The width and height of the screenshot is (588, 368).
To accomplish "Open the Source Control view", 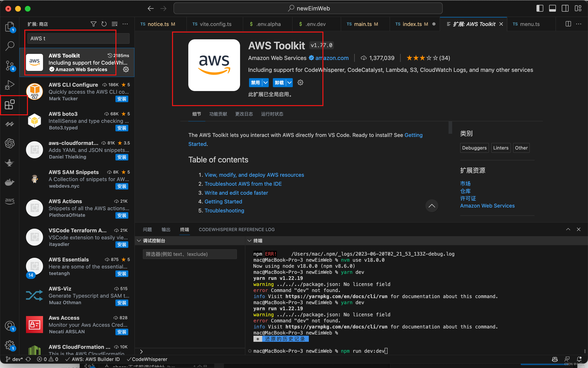I will [x=10, y=65].
